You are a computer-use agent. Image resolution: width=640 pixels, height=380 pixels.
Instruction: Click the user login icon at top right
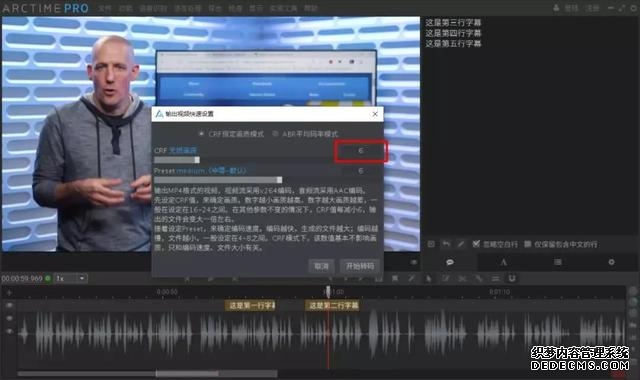[x=556, y=8]
